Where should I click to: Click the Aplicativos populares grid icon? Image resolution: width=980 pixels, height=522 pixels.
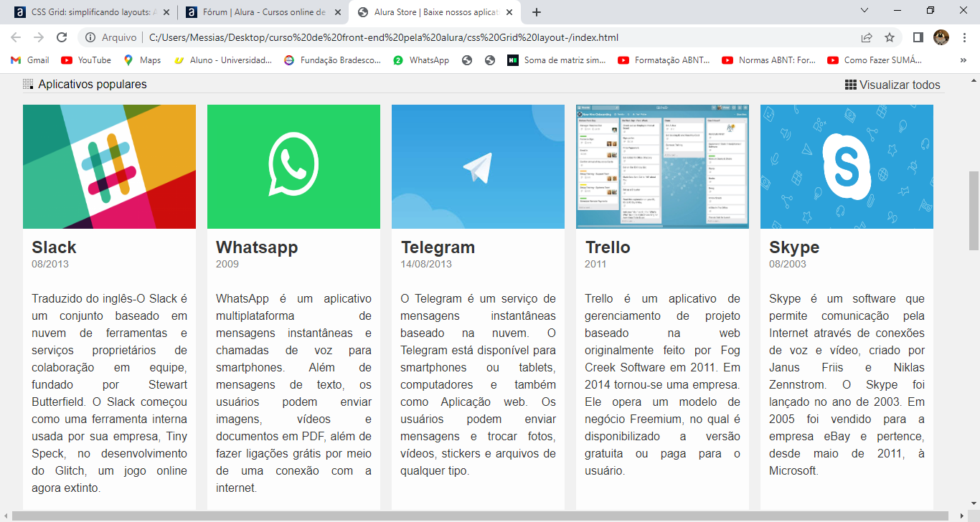point(29,84)
